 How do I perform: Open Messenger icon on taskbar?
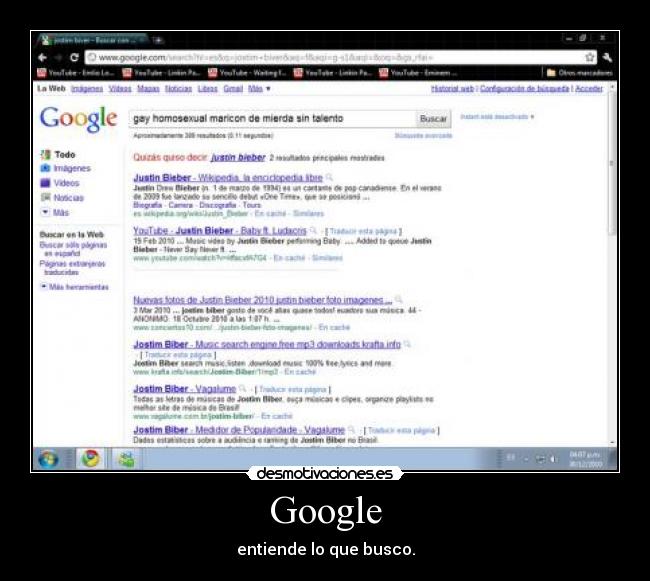[x=126, y=459]
